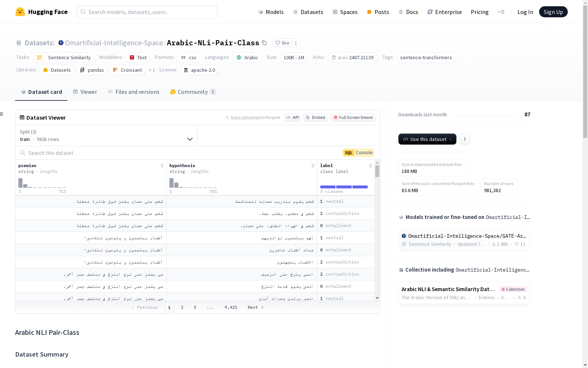Open the dataset API button
Image resolution: width=588 pixels, height=368 pixels.
tap(293, 117)
